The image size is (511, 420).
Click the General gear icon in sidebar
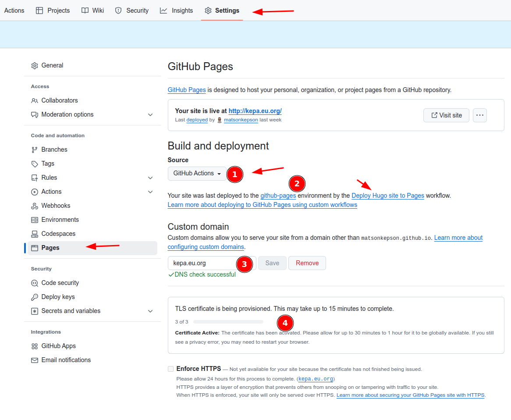coord(35,66)
